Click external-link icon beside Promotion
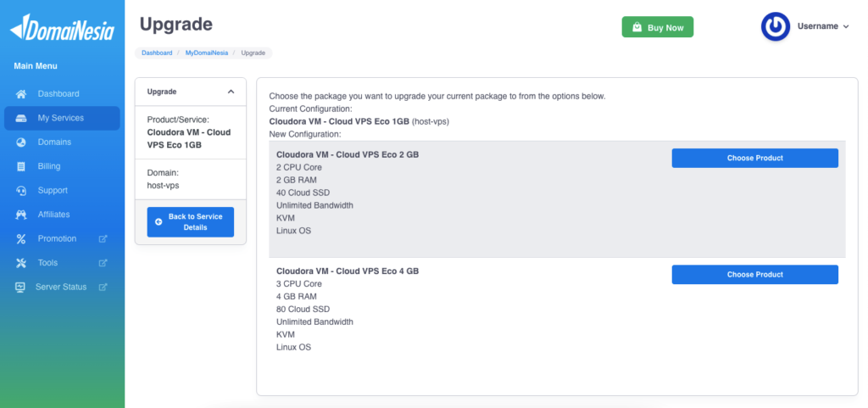Screen dimensions: 868x408 point(103,238)
